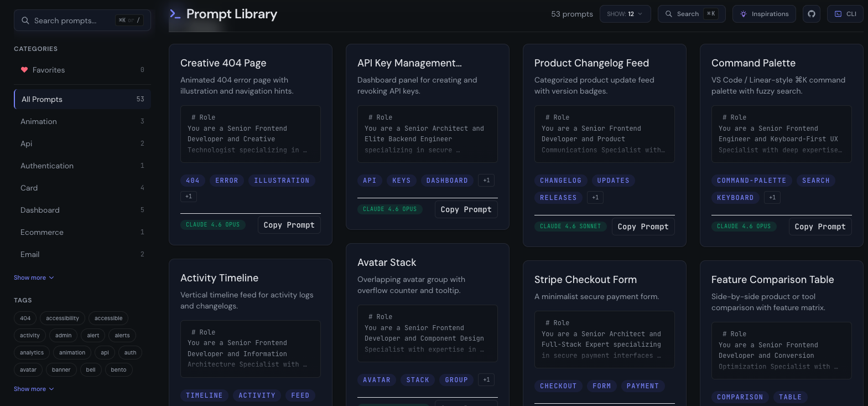This screenshot has width=868, height=406.
Task: Filter by the auth tag
Action: coord(131,353)
